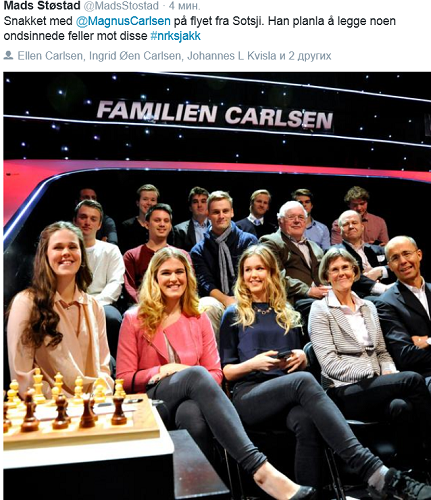Viewport: 431px width, 500px height.
Task: Select the man in the white sweater
Action: pyautogui.click(x=98, y=253)
